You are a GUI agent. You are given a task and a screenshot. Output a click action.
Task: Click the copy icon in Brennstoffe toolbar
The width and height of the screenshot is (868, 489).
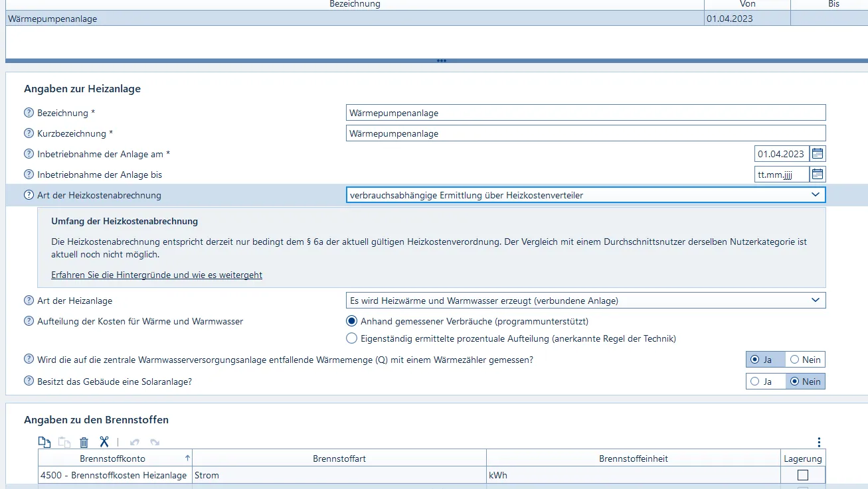click(x=44, y=443)
